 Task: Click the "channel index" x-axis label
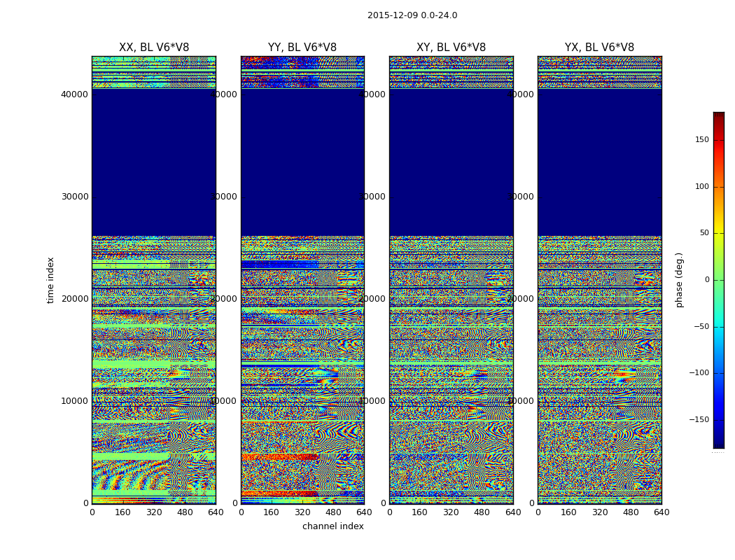pyautogui.click(x=332, y=526)
